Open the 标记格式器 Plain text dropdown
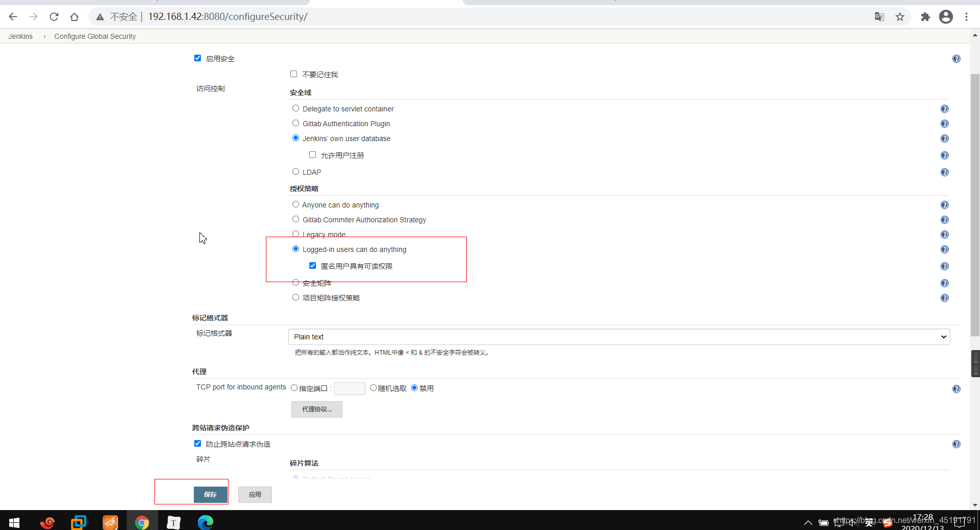 pyautogui.click(x=619, y=337)
